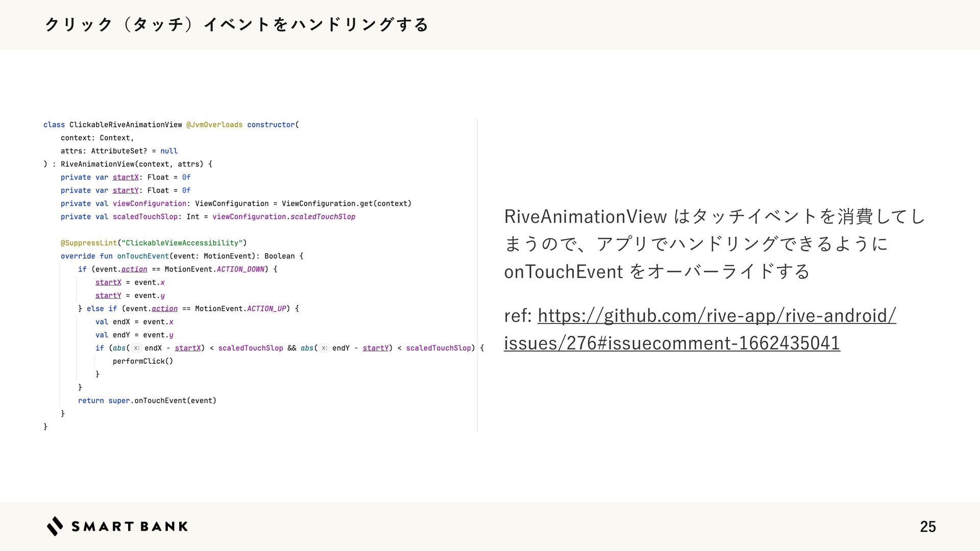Image resolution: width=980 pixels, height=551 pixels.
Task: Click the 'startX = event.x' assignment
Action: click(x=130, y=282)
